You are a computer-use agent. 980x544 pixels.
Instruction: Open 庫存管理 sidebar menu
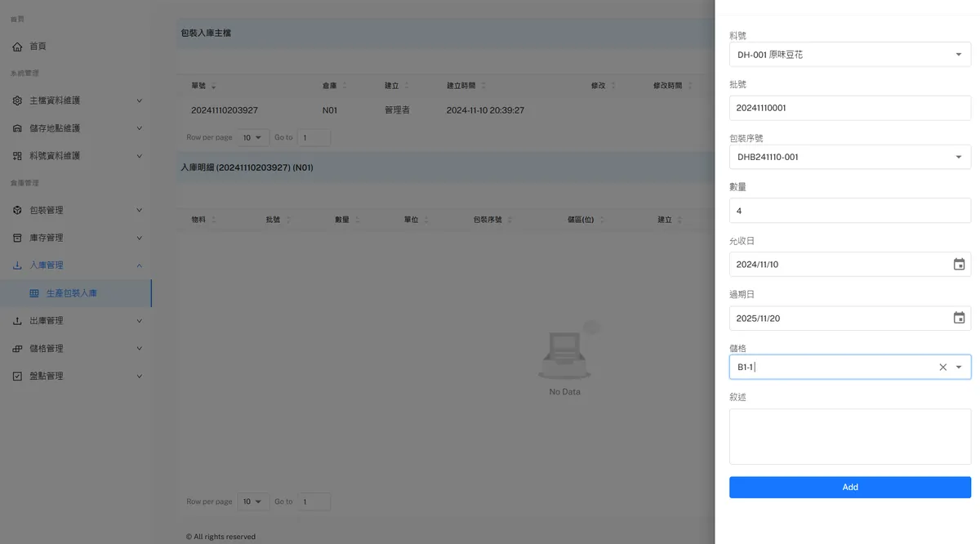pos(76,238)
